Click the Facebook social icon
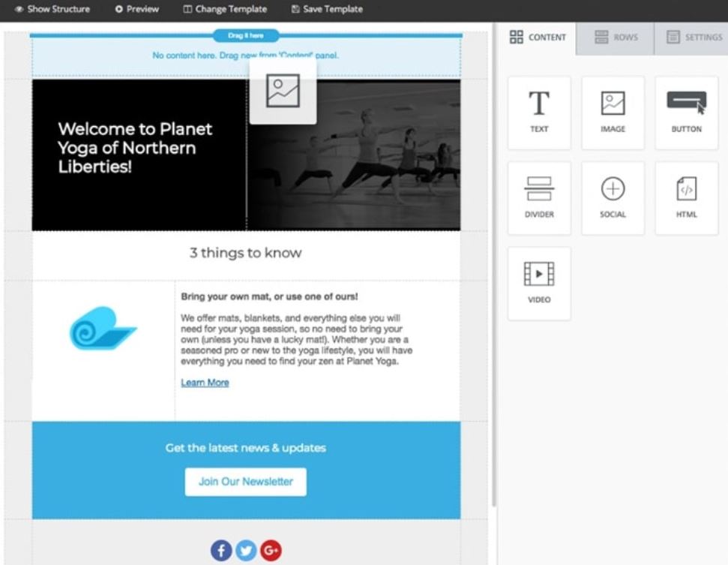Viewport: 728px width, 565px height. pyautogui.click(x=221, y=551)
